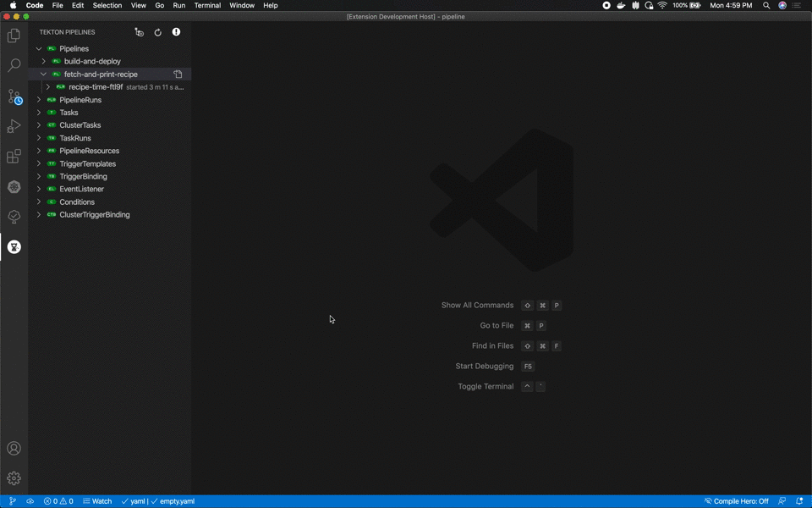812x508 pixels.
Task: Open the Code application menu
Action: pyautogui.click(x=35, y=5)
